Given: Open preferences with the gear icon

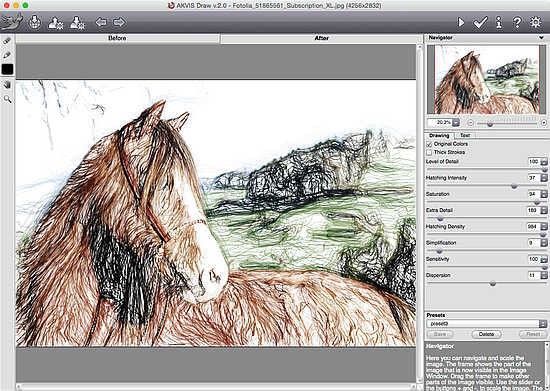Looking at the screenshot, I should click(535, 22).
